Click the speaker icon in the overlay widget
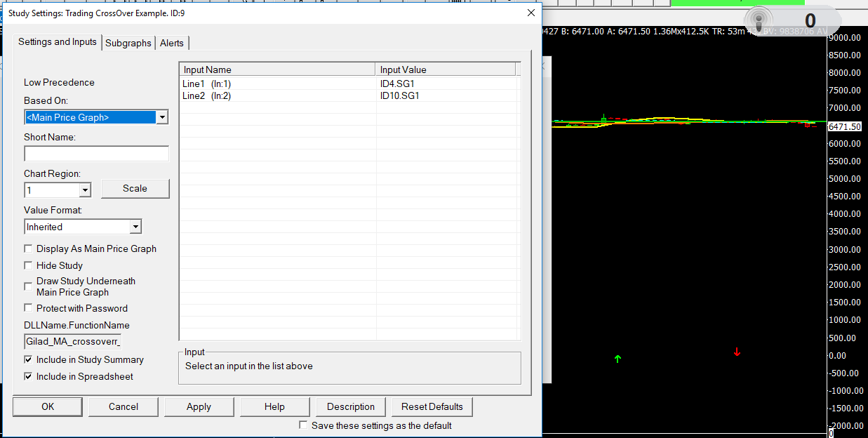Image resolution: width=868 pixels, height=438 pixels. 759,20
